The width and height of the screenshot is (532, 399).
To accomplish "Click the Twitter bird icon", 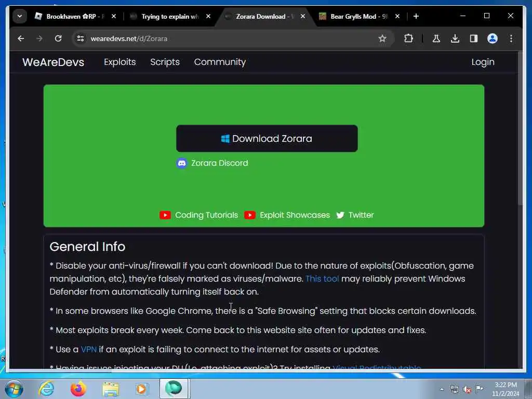I will [340, 215].
